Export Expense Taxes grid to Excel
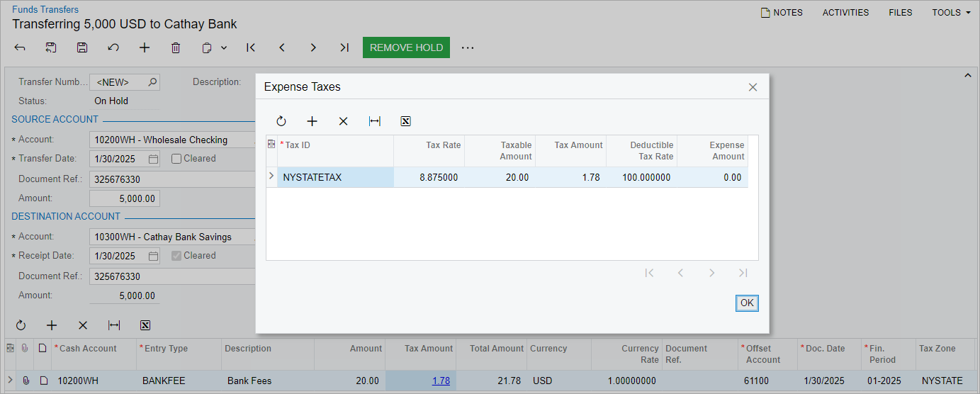Image resolution: width=980 pixels, height=394 pixels. point(406,121)
